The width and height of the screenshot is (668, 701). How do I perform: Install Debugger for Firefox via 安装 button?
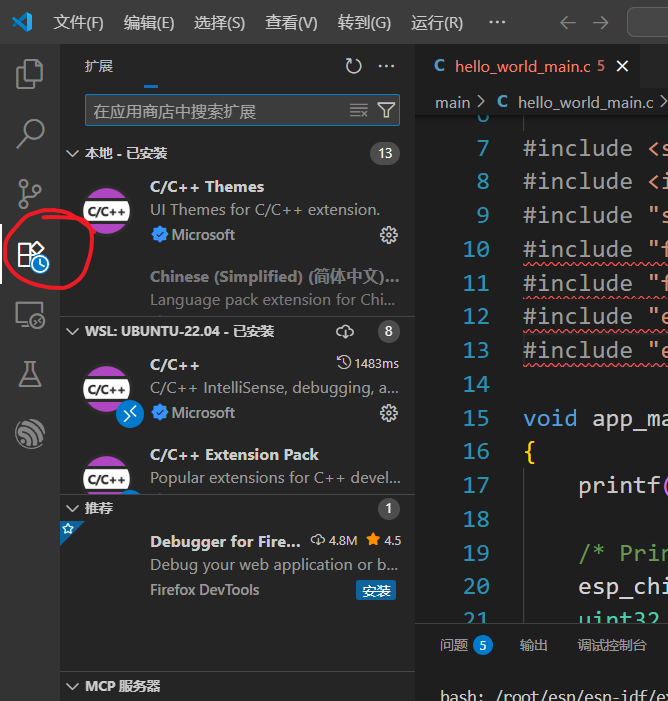coord(376,591)
